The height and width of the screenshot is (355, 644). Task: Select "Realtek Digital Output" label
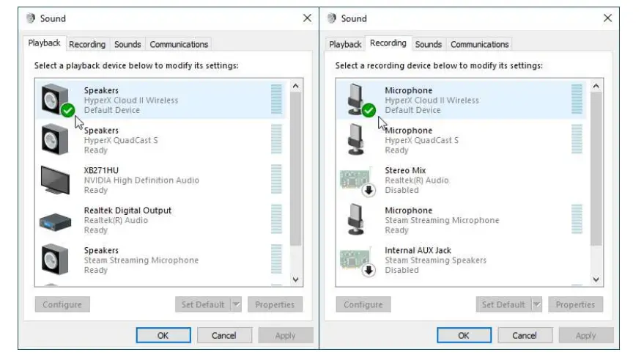[x=127, y=211]
